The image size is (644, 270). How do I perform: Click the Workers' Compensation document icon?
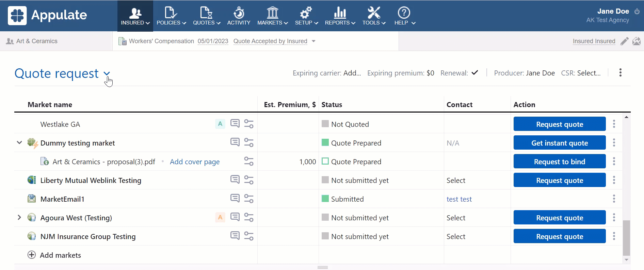coord(122,41)
